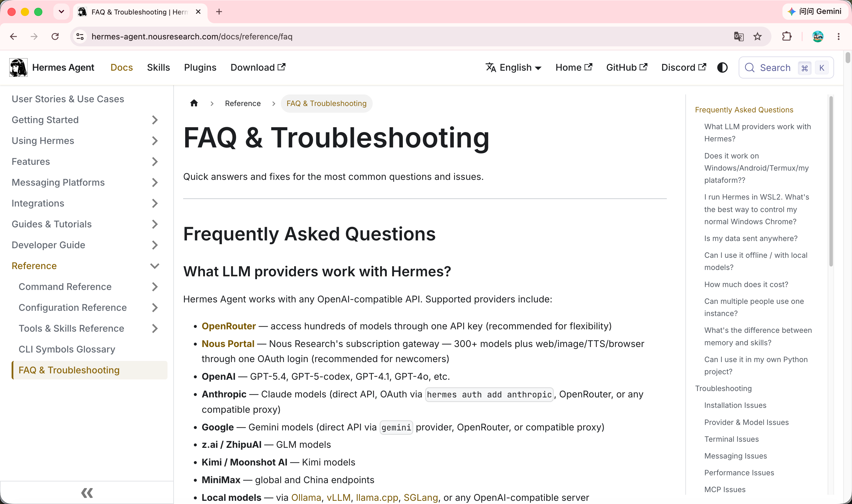Expand the Getting Started section
This screenshot has height=504, width=852.
point(154,120)
